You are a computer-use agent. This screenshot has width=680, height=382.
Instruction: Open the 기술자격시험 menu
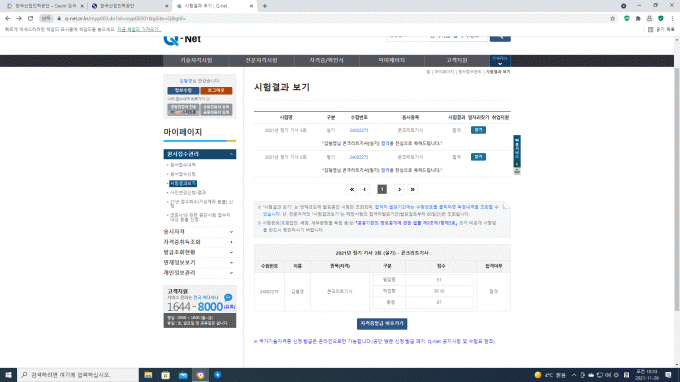tap(196, 60)
